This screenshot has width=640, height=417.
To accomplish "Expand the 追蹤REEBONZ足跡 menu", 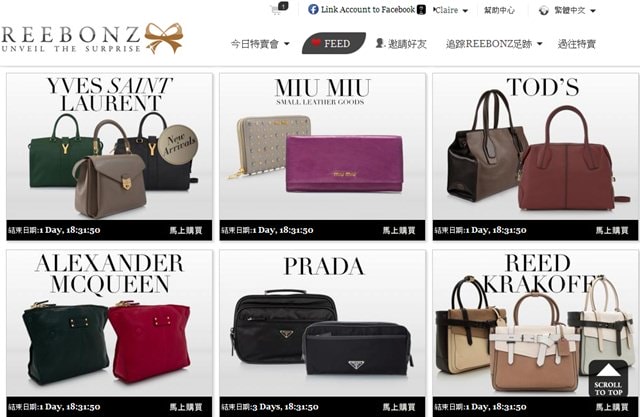I will tap(494, 44).
